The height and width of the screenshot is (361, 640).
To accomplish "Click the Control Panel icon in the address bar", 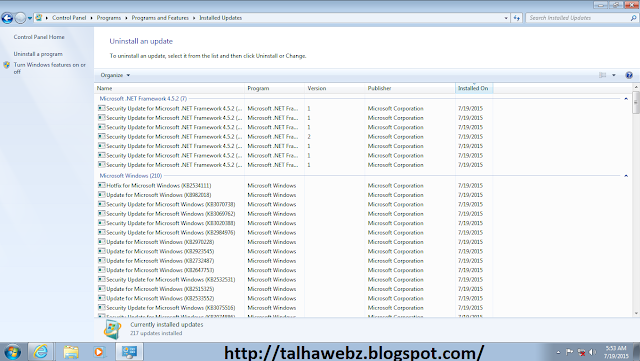I will [x=39, y=18].
